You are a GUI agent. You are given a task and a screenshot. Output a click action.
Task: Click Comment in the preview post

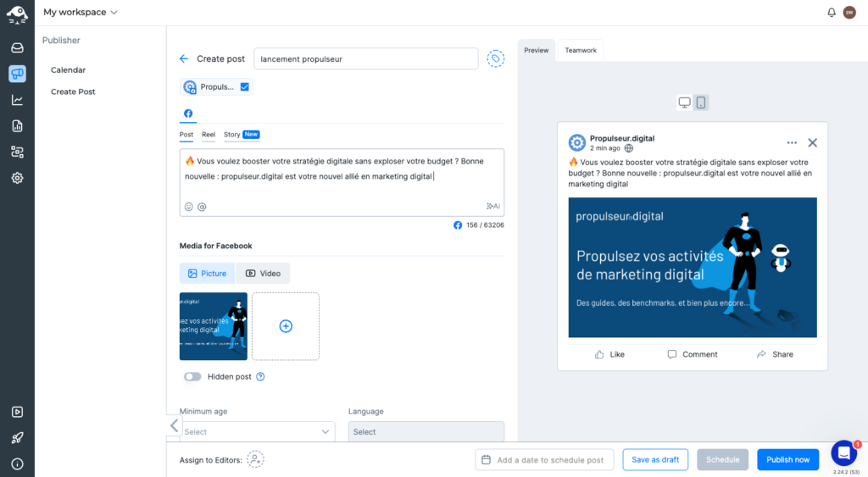[693, 355]
